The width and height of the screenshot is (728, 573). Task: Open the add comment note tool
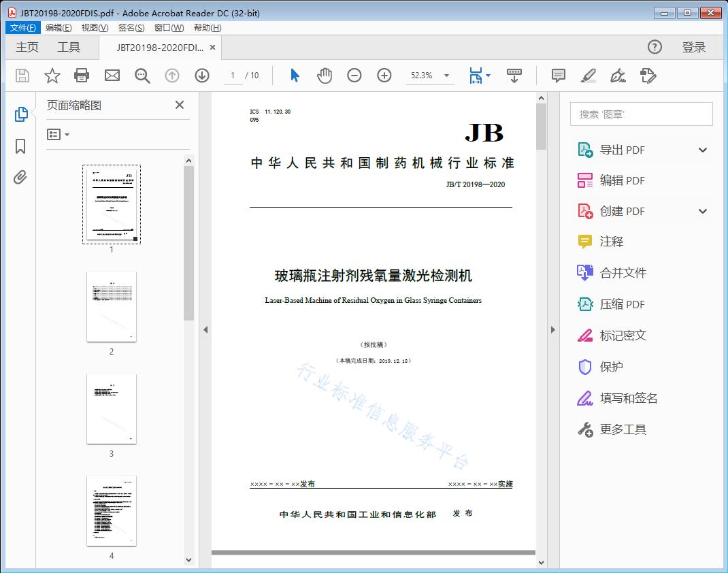pos(559,76)
